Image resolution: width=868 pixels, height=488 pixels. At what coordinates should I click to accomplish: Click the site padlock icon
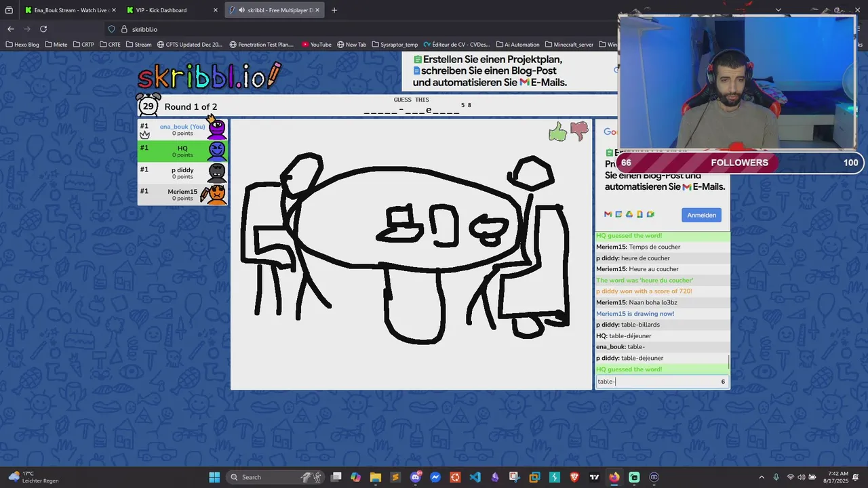124,29
